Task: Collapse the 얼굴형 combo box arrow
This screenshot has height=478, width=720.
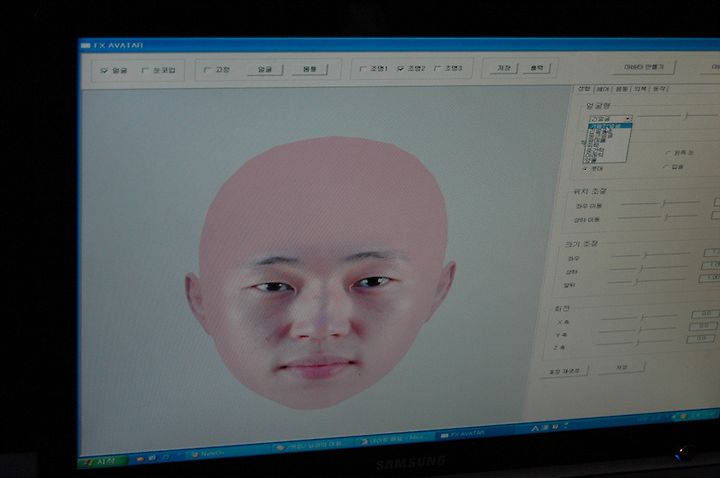Action: [628, 118]
